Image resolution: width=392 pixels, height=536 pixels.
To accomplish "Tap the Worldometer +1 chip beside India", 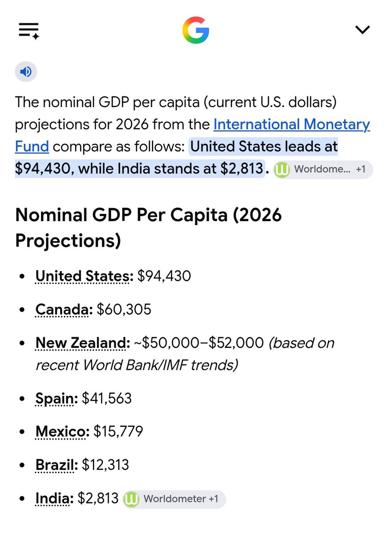I will click(x=175, y=499).
